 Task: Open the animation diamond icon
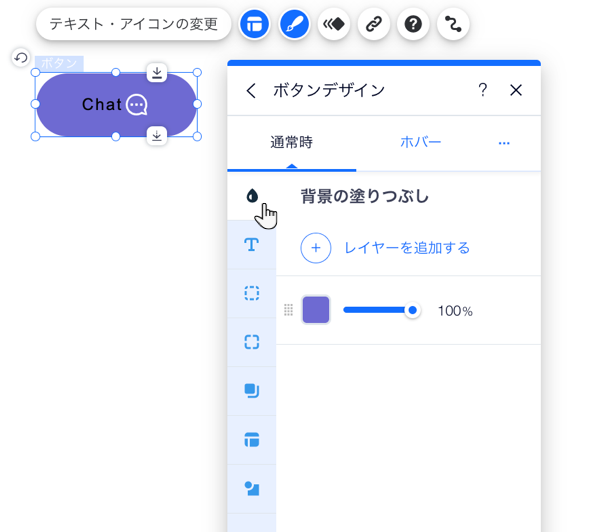pyautogui.click(x=334, y=24)
